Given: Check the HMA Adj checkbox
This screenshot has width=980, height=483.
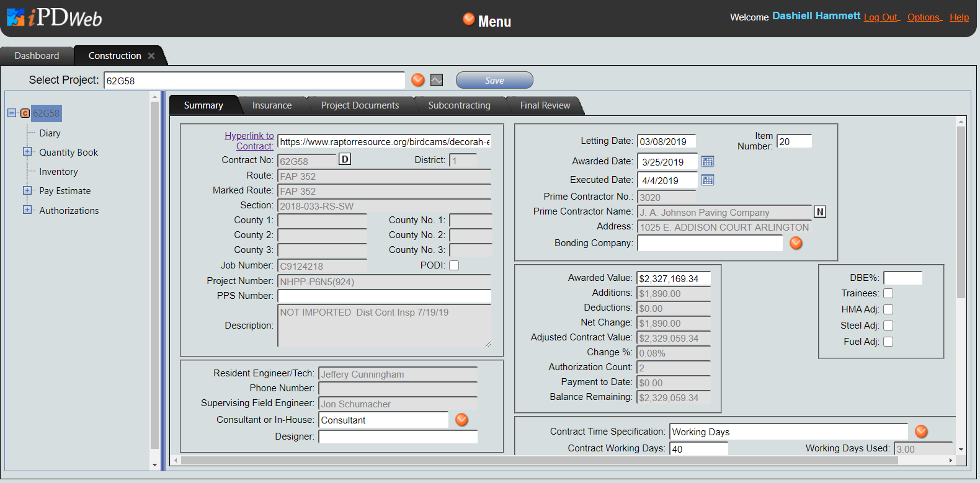Looking at the screenshot, I should pos(888,309).
